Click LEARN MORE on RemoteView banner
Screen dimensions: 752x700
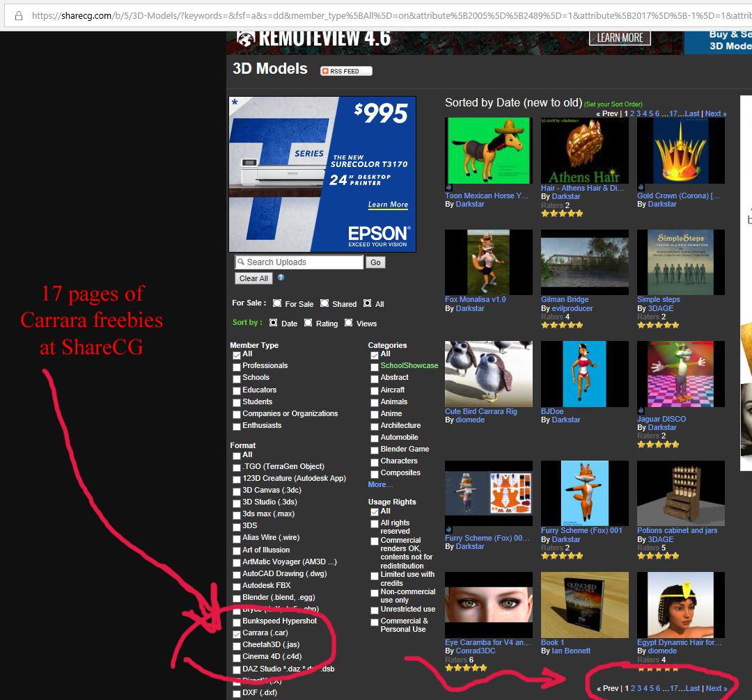click(x=620, y=38)
